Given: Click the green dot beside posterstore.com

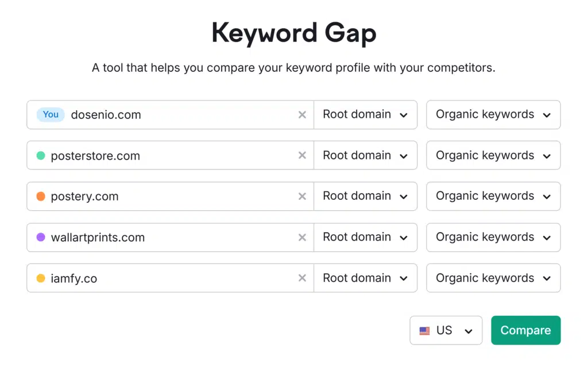Looking at the screenshot, I should 41,156.
